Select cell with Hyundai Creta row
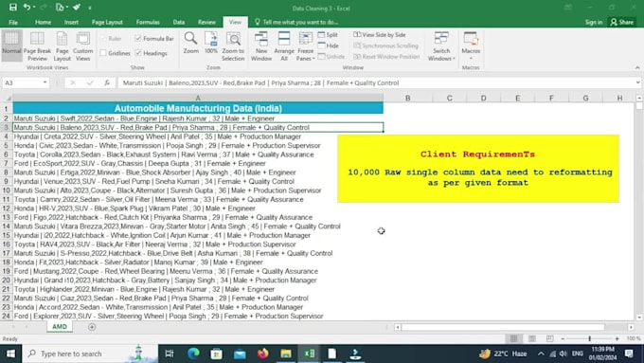Screen dimensions: 644x363 pos(198,136)
